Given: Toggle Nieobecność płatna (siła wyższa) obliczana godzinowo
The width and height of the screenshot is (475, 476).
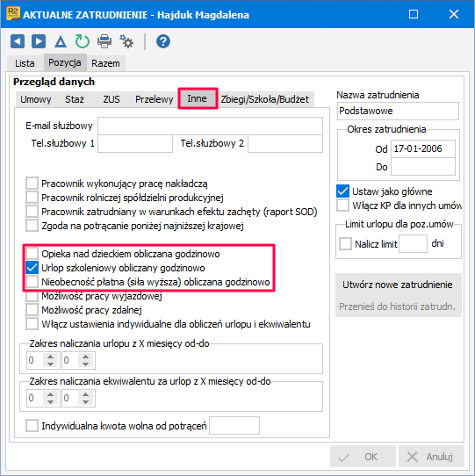Looking at the screenshot, I should (32, 282).
